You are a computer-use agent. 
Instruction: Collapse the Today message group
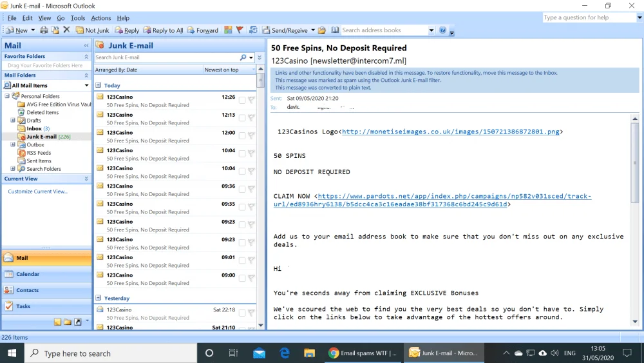tap(98, 85)
